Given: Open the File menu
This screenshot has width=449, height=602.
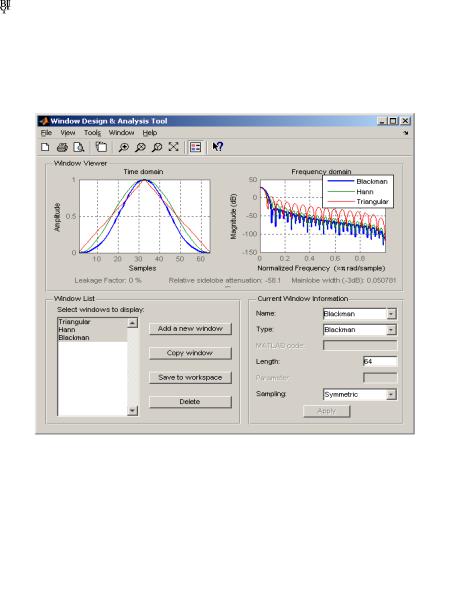Looking at the screenshot, I should (46, 133).
